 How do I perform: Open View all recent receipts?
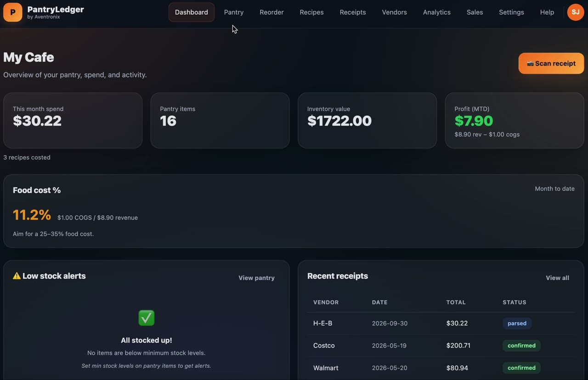(557, 278)
